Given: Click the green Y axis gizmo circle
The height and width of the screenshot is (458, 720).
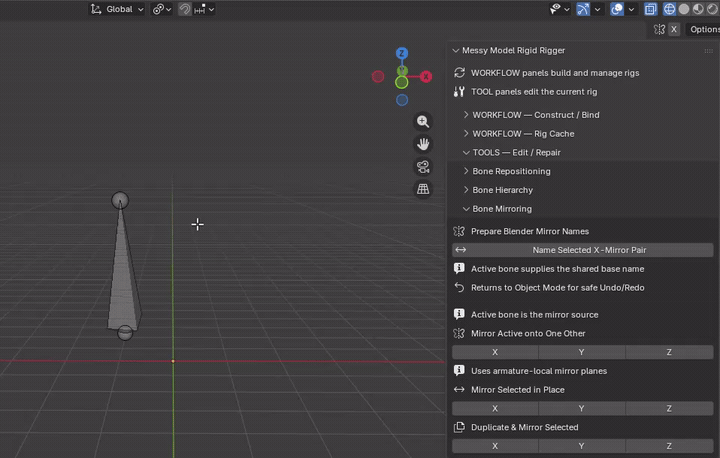Looking at the screenshot, I should [401, 83].
